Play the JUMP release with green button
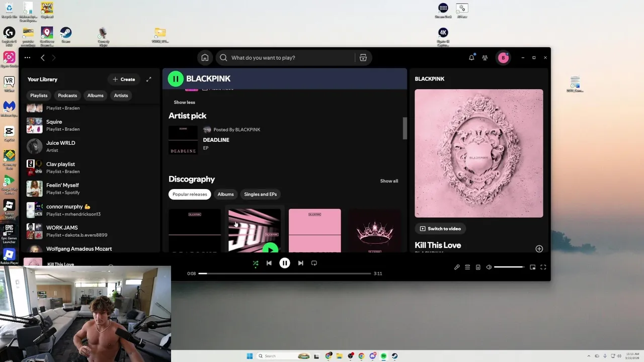 pyautogui.click(x=270, y=248)
